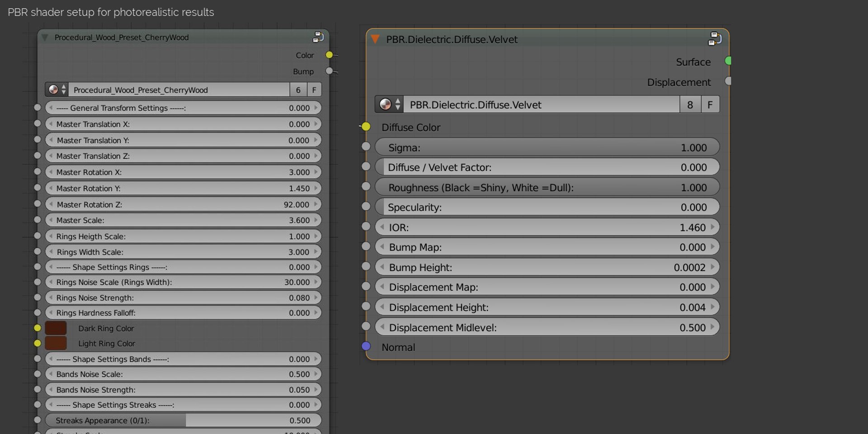
Task: Click the purple Normal input socket
Action: (366, 346)
